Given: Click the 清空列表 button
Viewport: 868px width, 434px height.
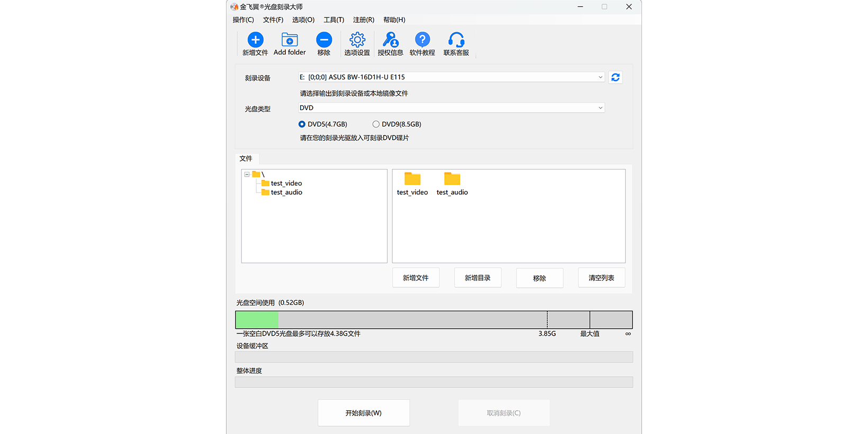Looking at the screenshot, I should pyautogui.click(x=601, y=278).
